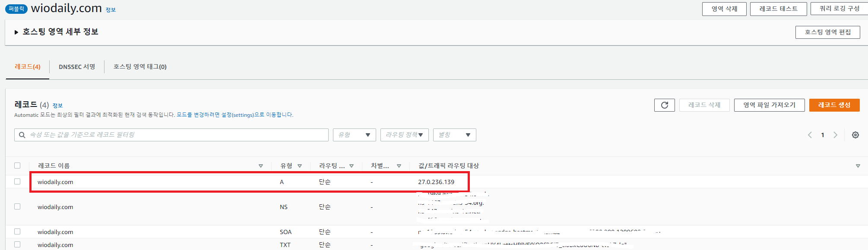Click the wiodaily.com name in NS row
The width and height of the screenshot is (868, 250).
pyautogui.click(x=55, y=207)
